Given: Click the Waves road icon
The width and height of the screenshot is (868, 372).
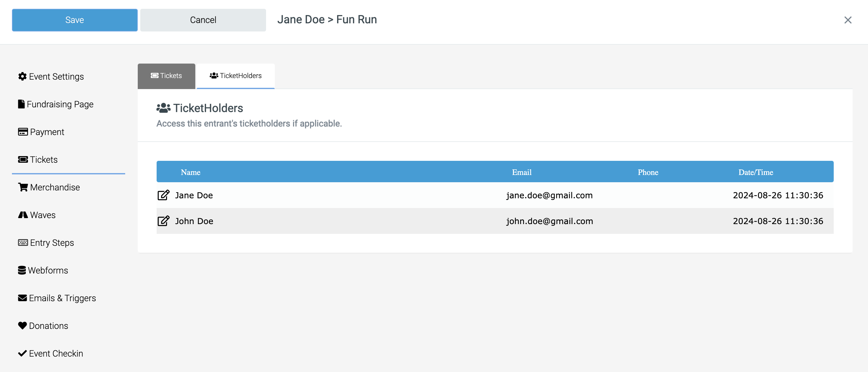Looking at the screenshot, I should pos(23,215).
